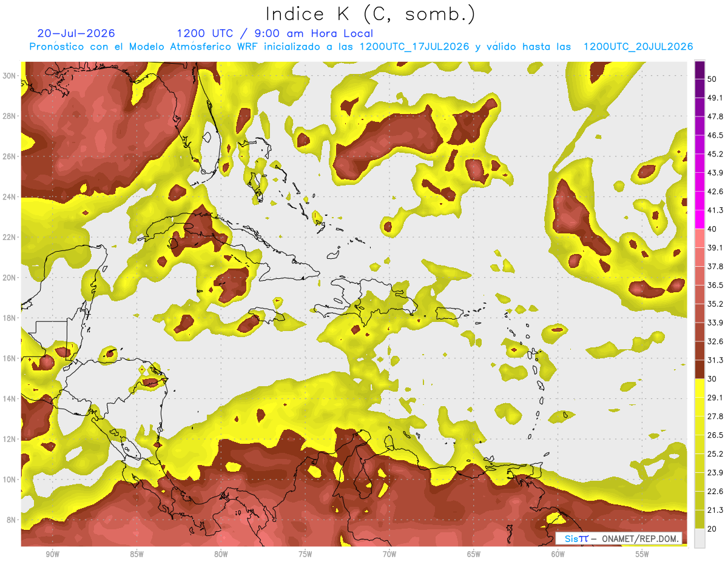Click the 16N latitude label
Screen dimensions: 728x562
click(10, 358)
